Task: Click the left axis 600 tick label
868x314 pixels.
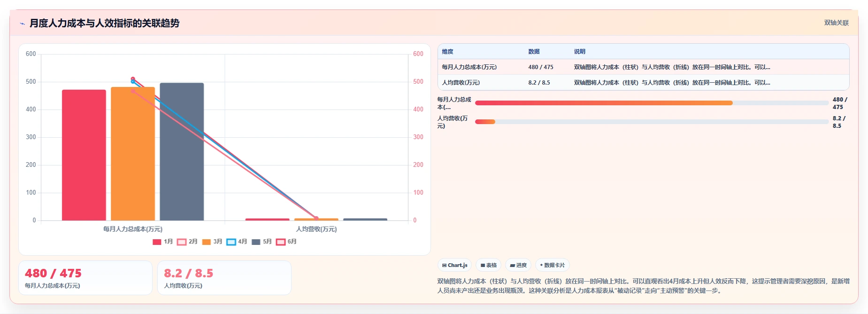Action: click(x=31, y=54)
